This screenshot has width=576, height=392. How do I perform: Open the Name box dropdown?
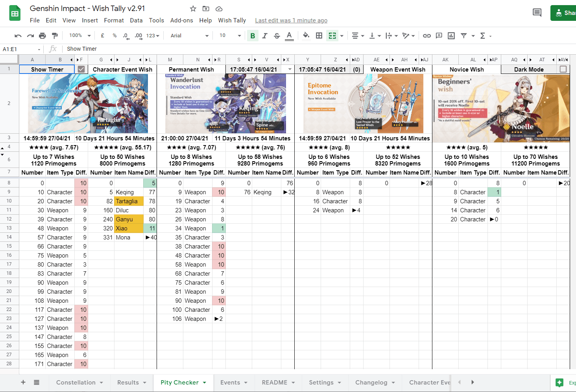point(39,49)
